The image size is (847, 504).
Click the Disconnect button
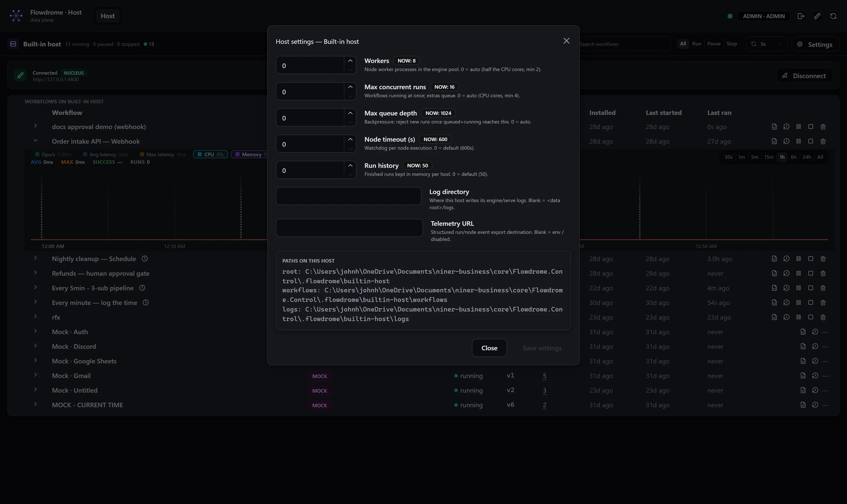[x=805, y=75]
